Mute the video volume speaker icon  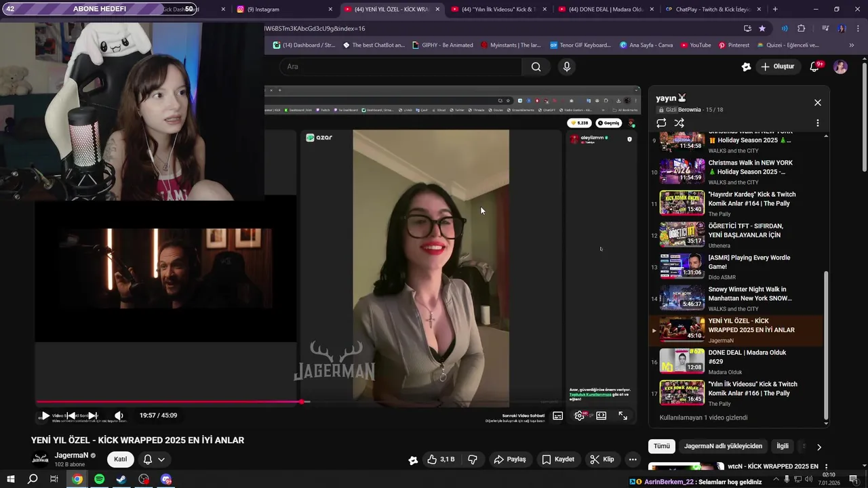pos(119,415)
